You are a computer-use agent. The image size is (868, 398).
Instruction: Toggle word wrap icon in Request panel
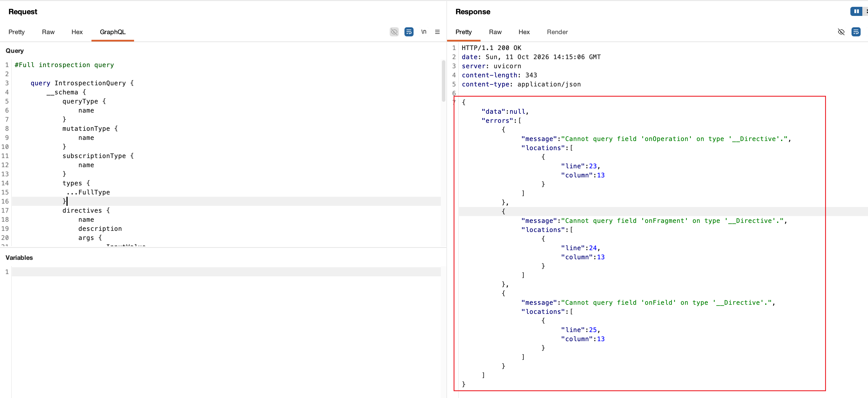point(409,32)
